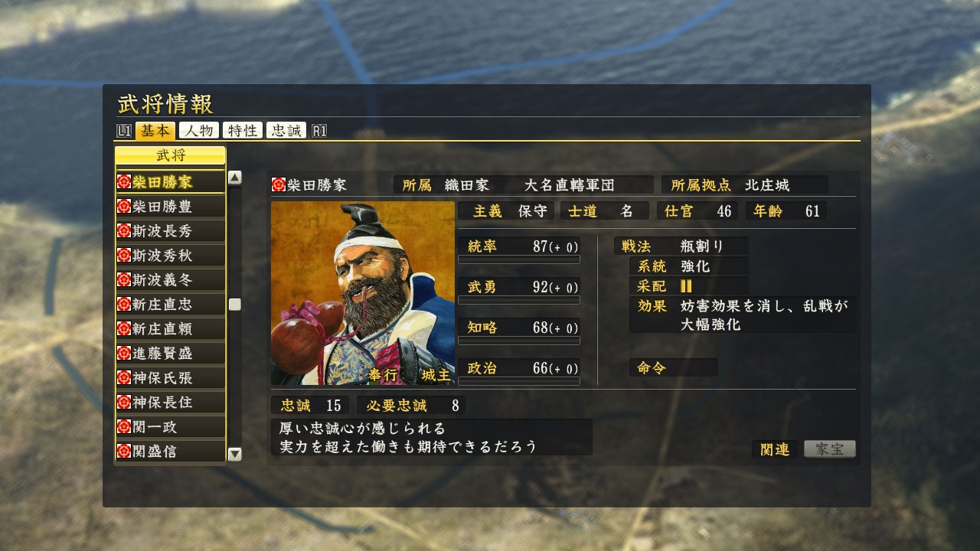The width and height of the screenshot is (980, 551).
Task: Click the 武将 list header
Action: tap(171, 156)
